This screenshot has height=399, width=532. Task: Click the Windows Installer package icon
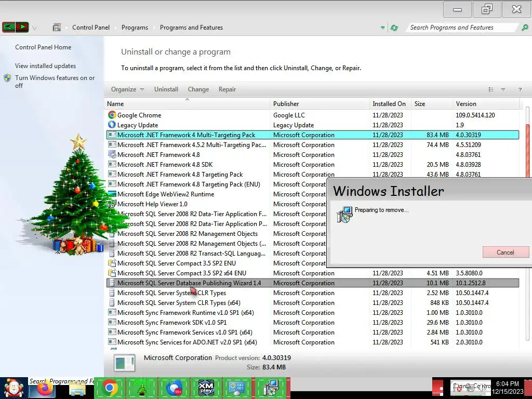pos(344,215)
